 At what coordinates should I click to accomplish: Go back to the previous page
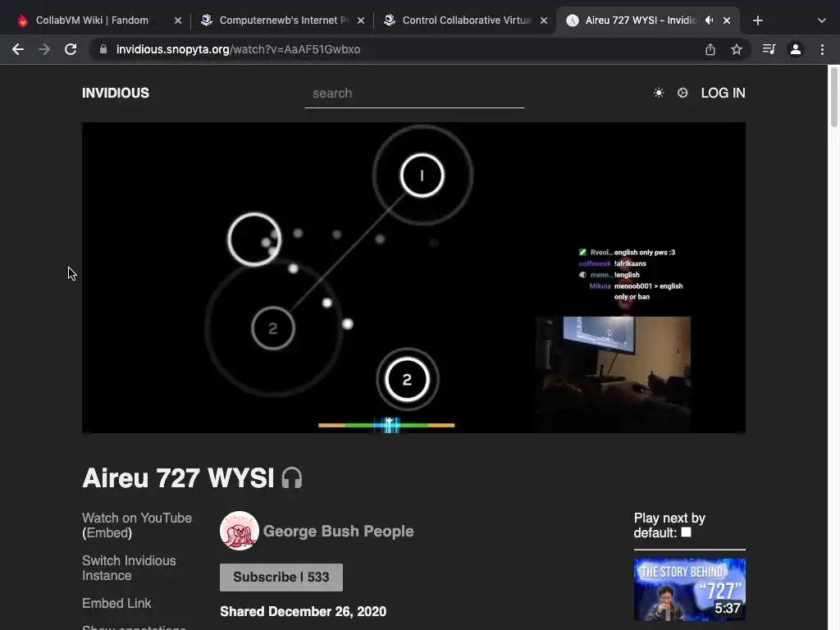(18, 49)
